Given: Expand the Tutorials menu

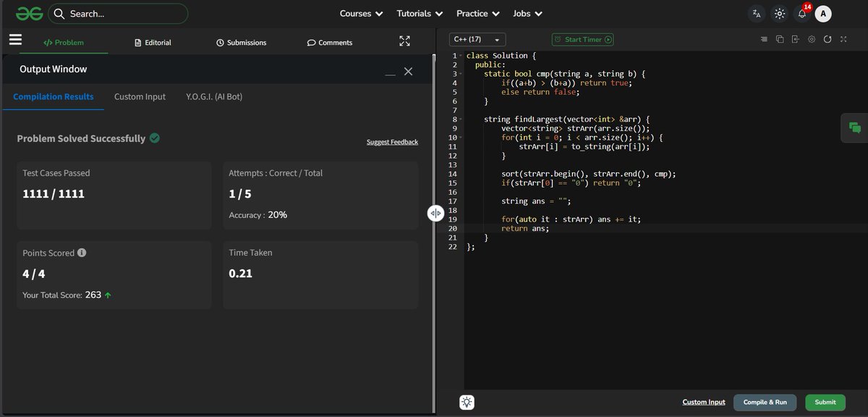Looking at the screenshot, I should tap(420, 14).
